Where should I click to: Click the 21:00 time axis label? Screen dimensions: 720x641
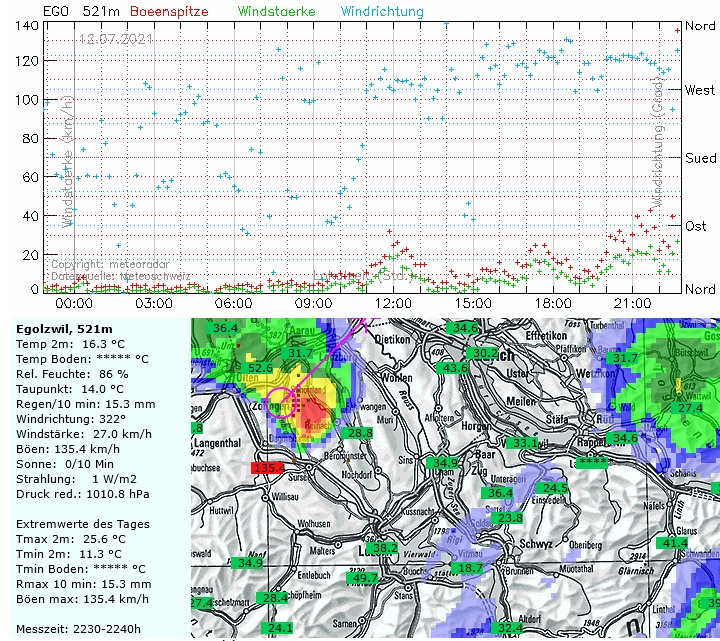tap(632, 303)
